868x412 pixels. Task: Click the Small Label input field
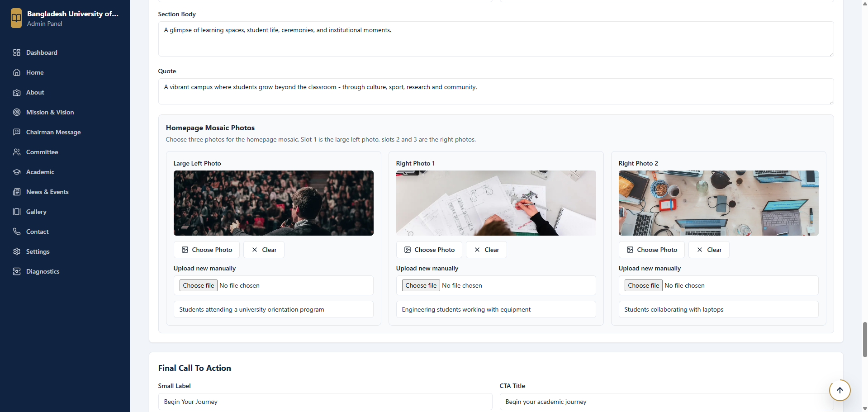[x=325, y=402]
